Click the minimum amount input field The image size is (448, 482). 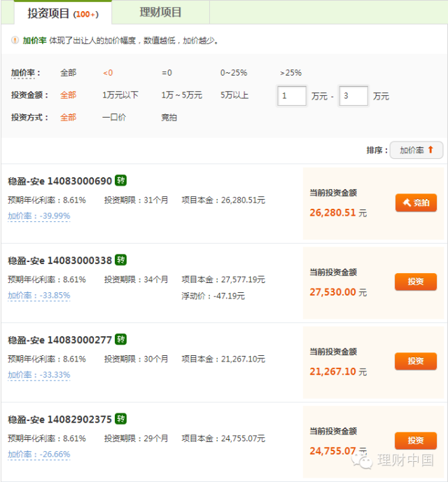[291, 96]
